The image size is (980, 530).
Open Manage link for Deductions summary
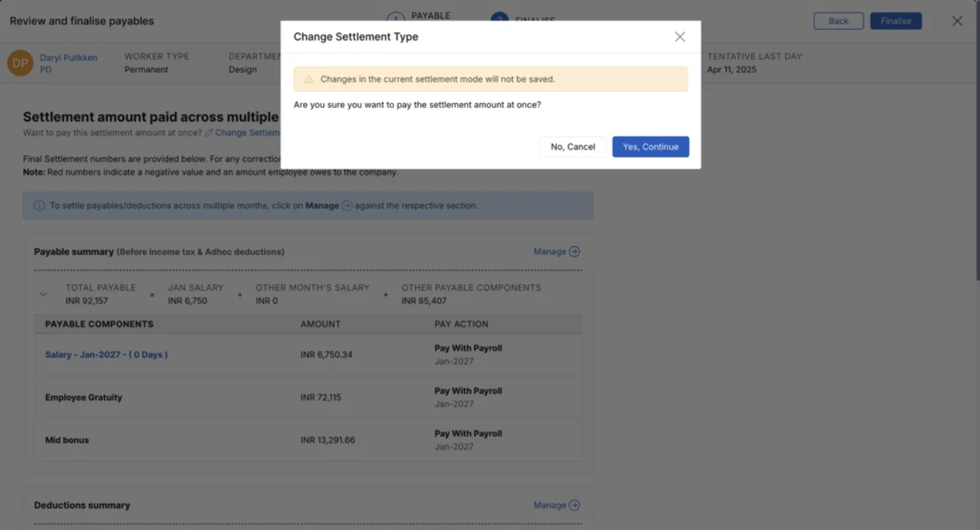pyautogui.click(x=549, y=506)
